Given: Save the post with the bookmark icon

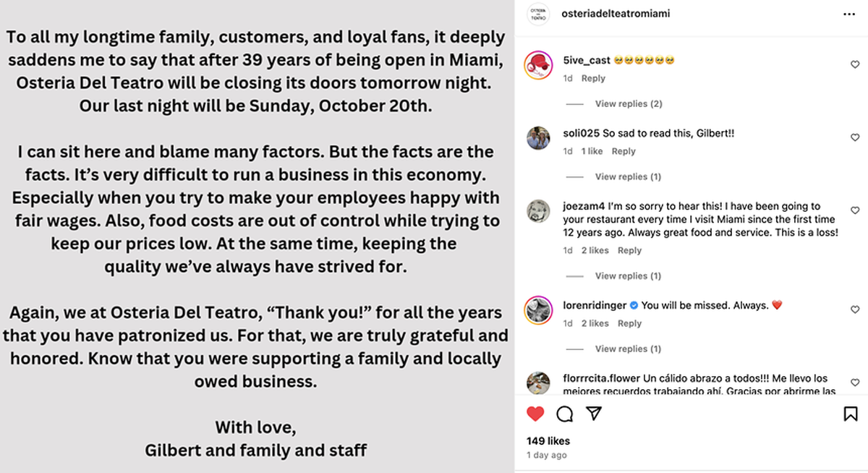Looking at the screenshot, I should [x=850, y=414].
